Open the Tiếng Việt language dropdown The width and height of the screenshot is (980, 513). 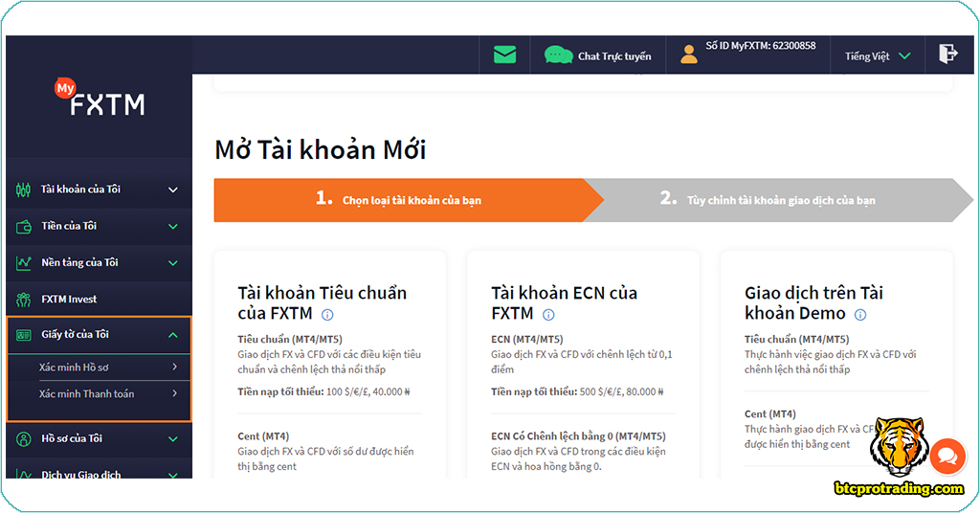[877, 56]
